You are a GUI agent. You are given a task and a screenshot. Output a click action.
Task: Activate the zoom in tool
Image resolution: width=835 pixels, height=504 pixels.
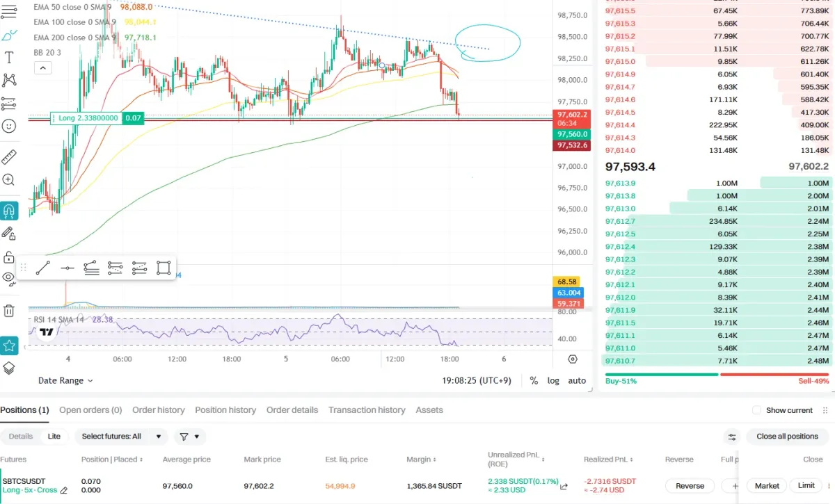coord(9,179)
